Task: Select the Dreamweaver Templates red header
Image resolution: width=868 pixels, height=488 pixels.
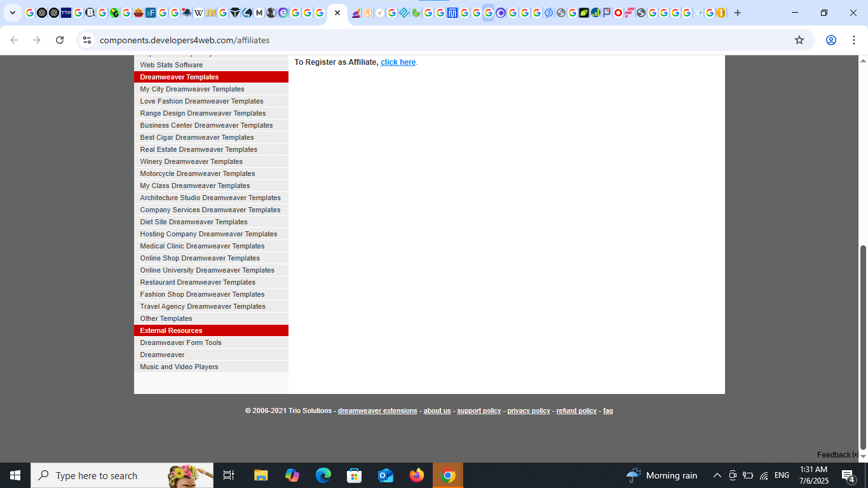Action: tap(211, 77)
